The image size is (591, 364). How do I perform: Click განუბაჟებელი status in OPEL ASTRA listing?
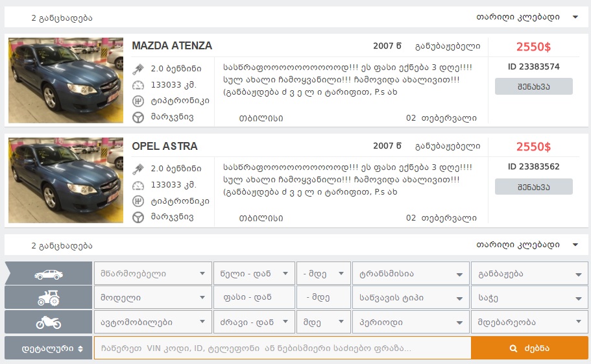448,146
